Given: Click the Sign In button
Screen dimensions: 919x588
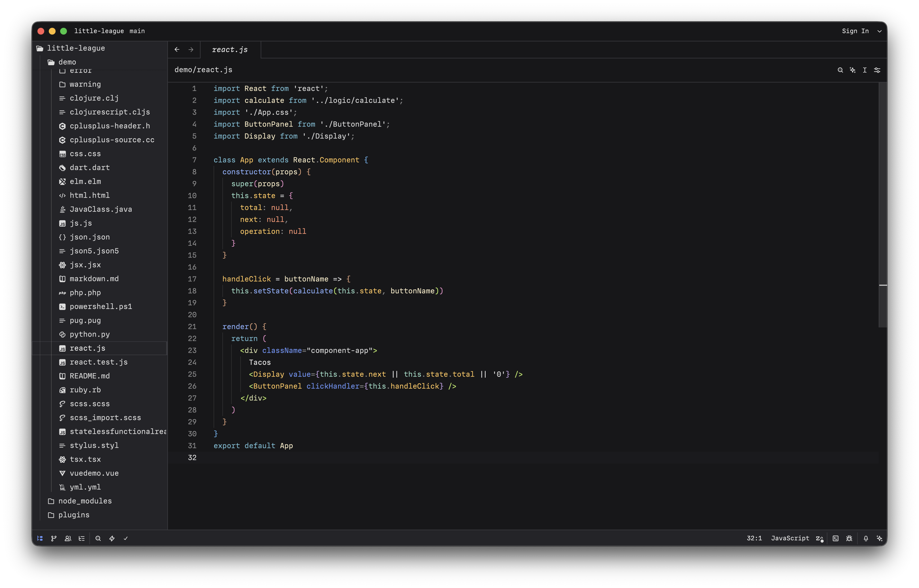Looking at the screenshot, I should pos(855,31).
